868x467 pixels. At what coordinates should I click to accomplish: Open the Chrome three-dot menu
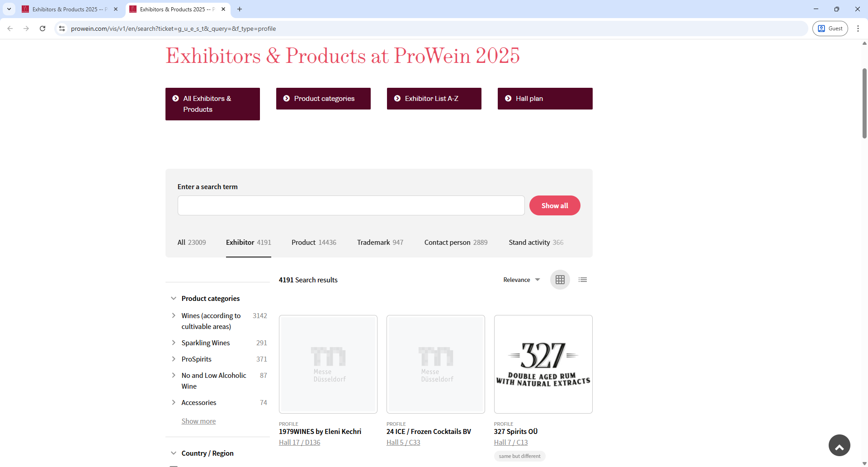point(859,28)
